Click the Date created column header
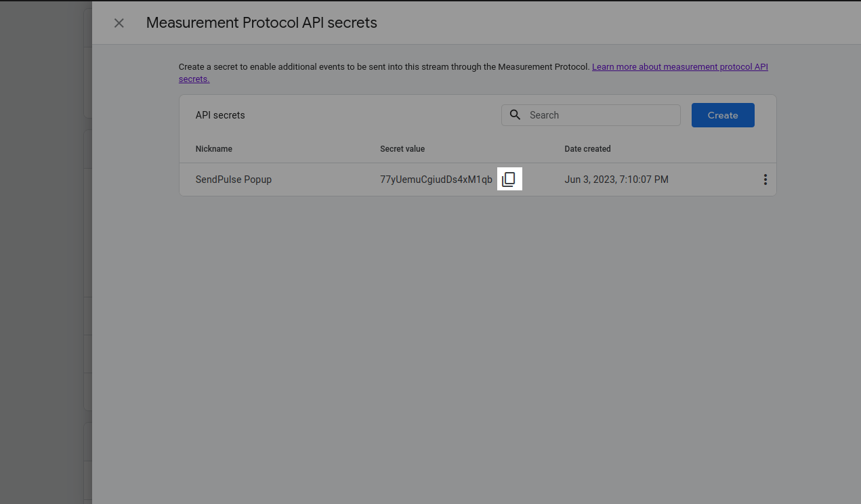 587,149
